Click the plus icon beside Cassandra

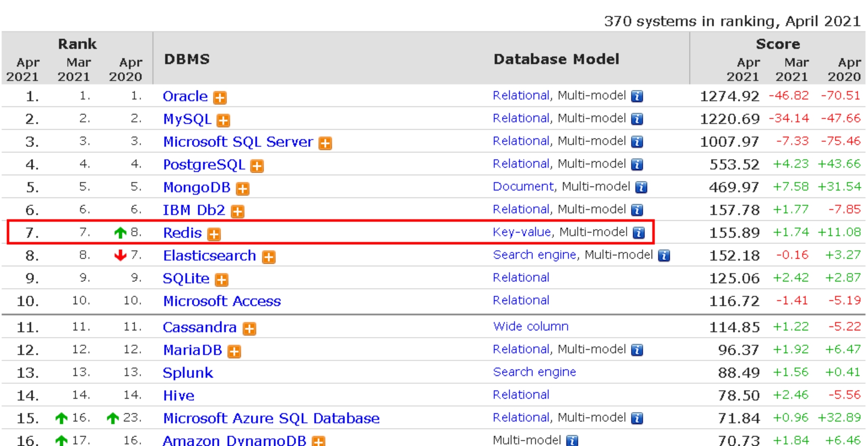250,329
